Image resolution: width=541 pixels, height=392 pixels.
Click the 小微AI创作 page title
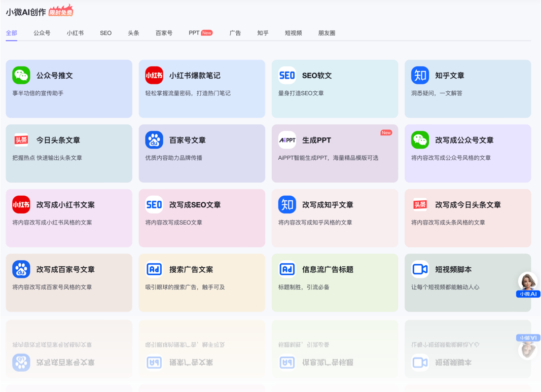pyautogui.click(x=26, y=12)
